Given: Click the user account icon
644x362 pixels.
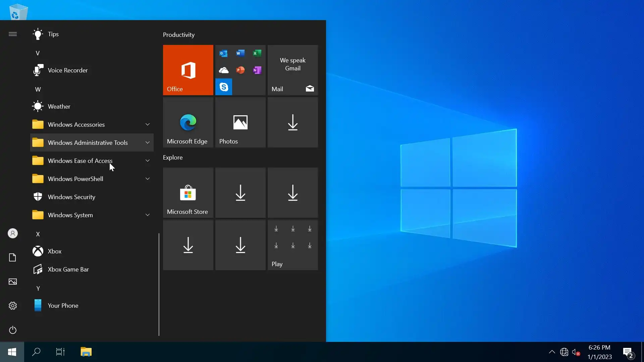Looking at the screenshot, I should point(13,233).
